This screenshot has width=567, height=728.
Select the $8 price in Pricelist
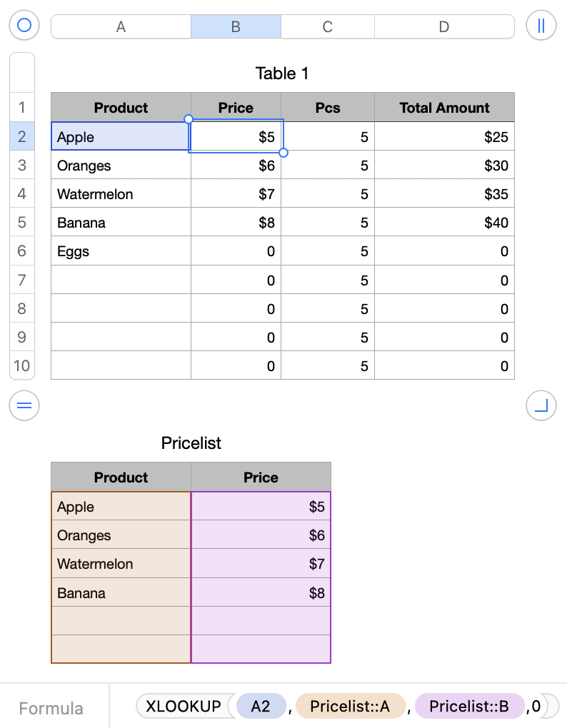pos(261,592)
